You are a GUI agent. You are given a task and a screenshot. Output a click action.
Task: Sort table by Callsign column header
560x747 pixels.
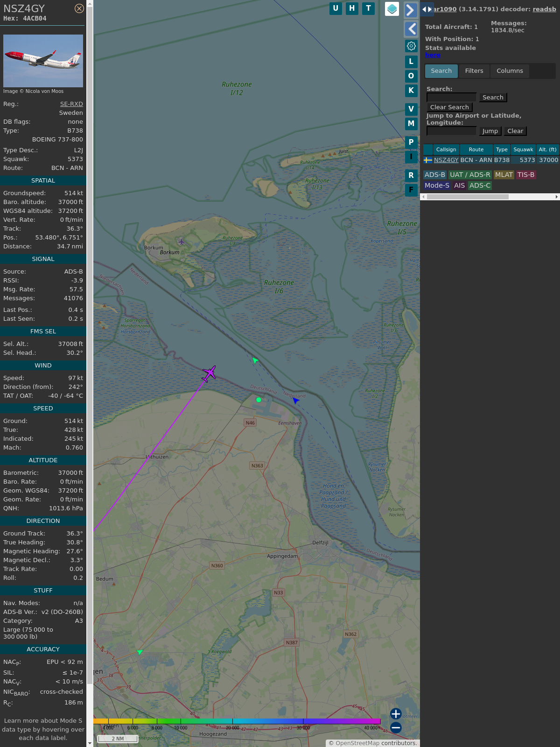(x=446, y=149)
